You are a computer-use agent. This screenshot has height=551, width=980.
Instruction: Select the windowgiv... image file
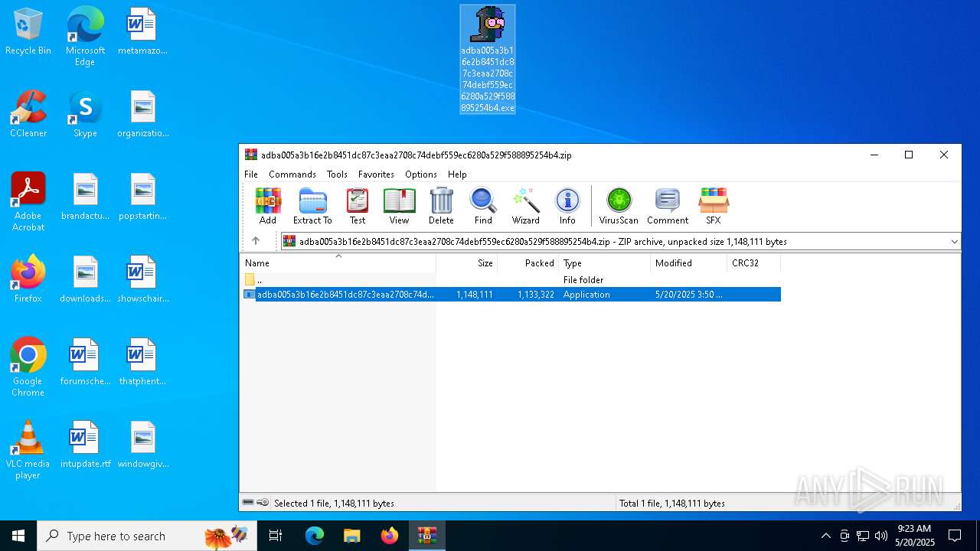(x=142, y=445)
